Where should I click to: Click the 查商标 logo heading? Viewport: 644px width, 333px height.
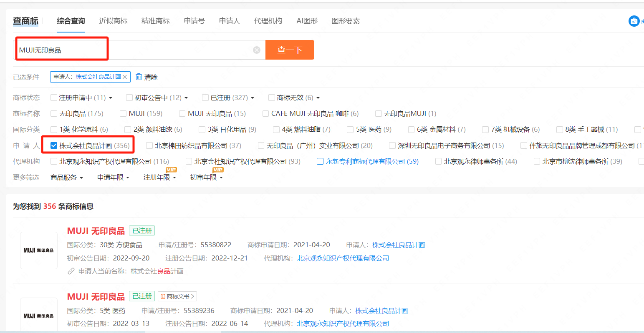coord(25,21)
